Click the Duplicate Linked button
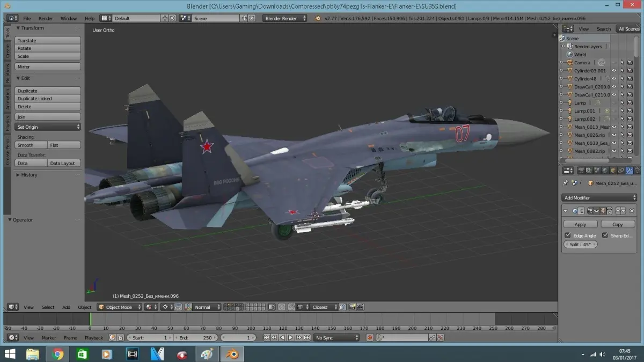Image resolution: width=644 pixels, height=362 pixels. coord(48,99)
